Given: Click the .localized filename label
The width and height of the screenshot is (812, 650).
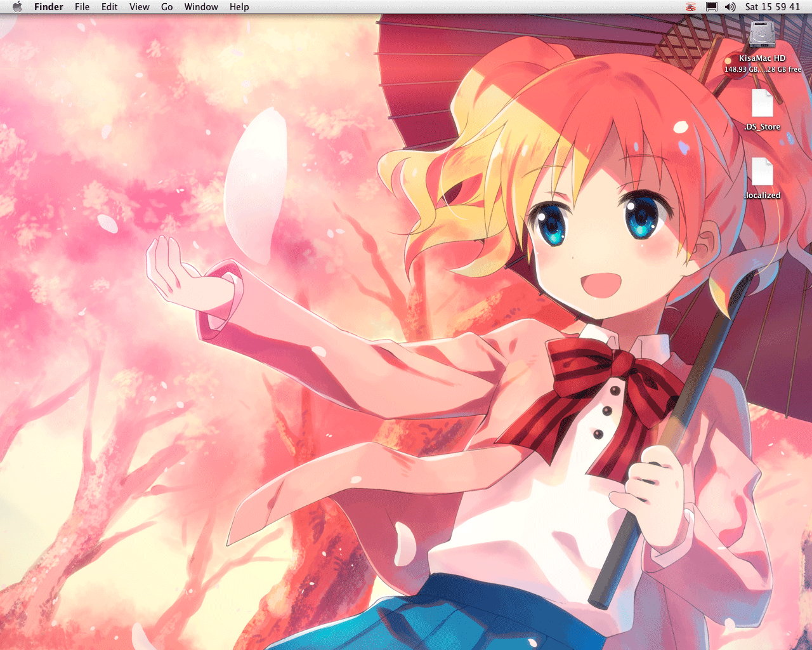Looking at the screenshot, I should [x=762, y=196].
